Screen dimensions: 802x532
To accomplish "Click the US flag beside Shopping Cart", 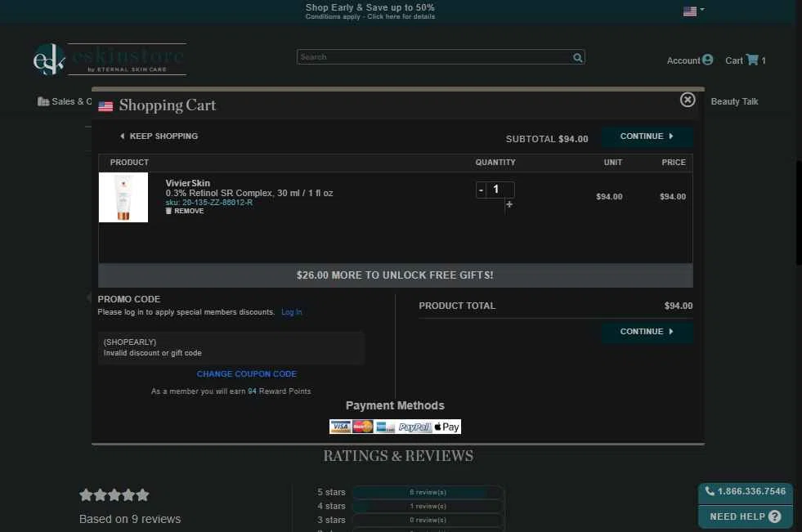I will (x=105, y=106).
